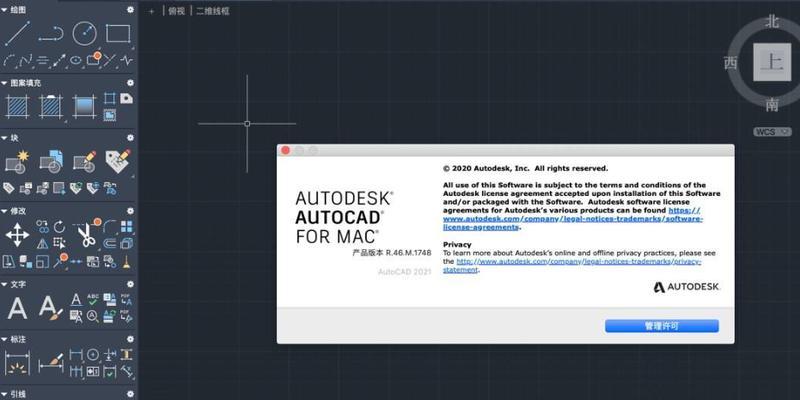Select the large Dimension tool
Screen dimensions: 800x400
pos(17,363)
